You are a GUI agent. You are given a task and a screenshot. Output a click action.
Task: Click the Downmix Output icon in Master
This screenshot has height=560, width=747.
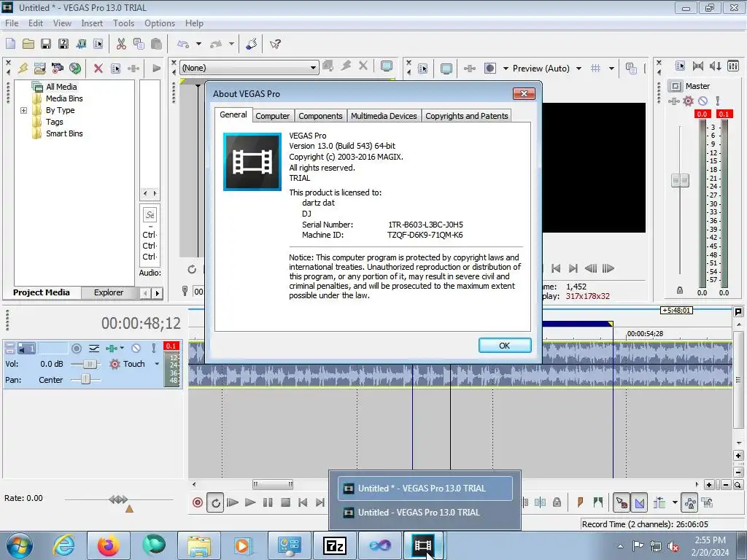click(698, 66)
